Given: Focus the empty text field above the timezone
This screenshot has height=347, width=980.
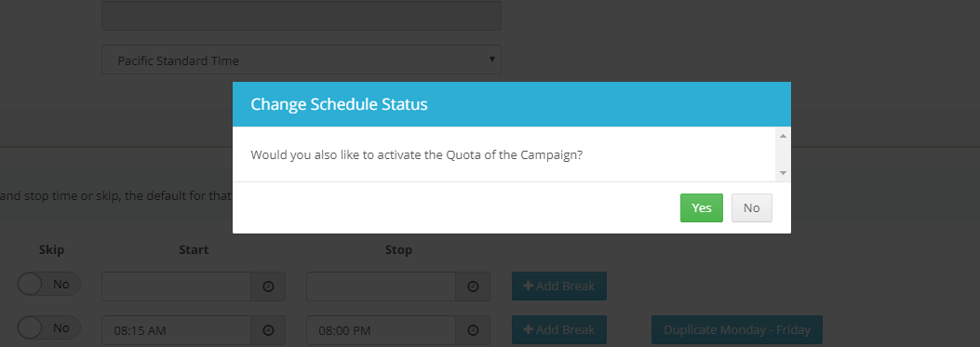Looking at the screenshot, I should point(302,16).
